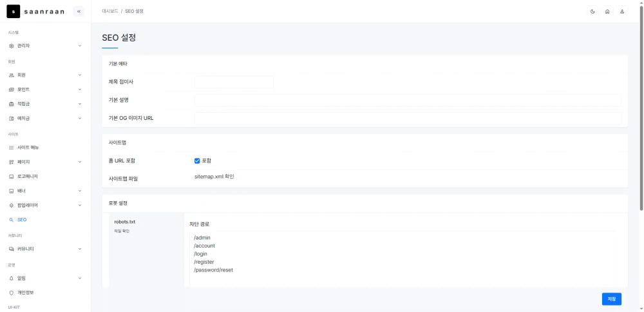
Task: Click the blue 저장 button
Action: coord(612,299)
